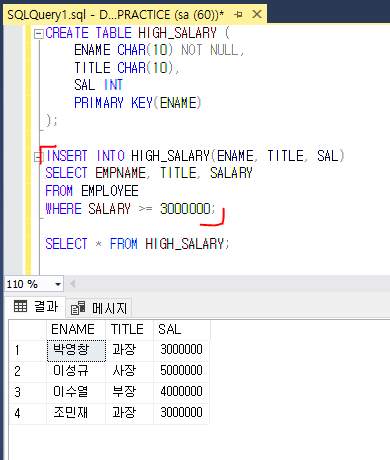Click the cell 이성규
The width and height of the screenshot is (390, 460).
coord(76,371)
